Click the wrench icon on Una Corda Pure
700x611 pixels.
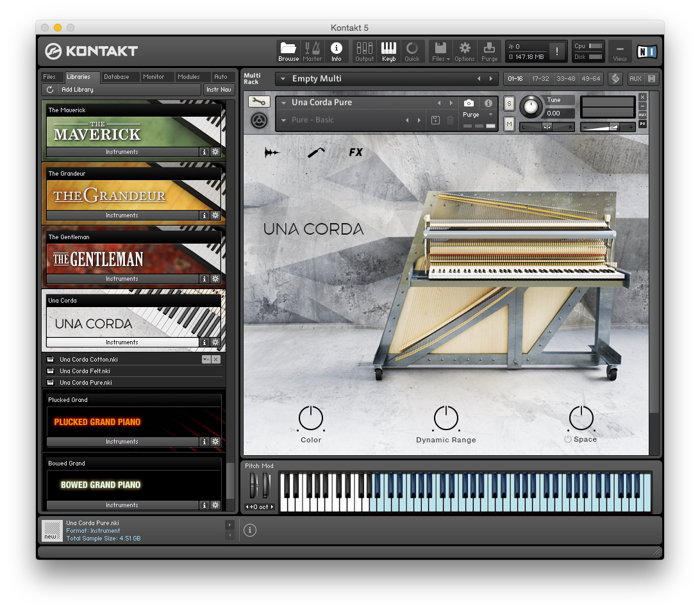[259, 101]
